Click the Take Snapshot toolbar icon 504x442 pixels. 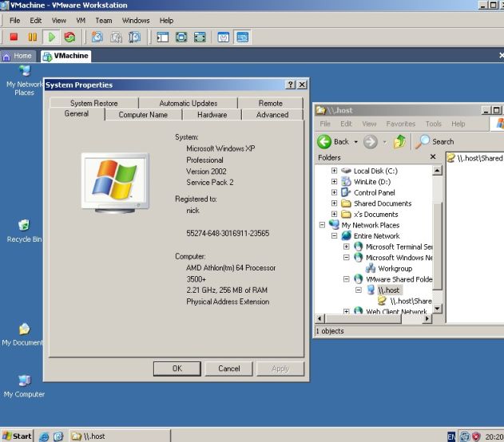97,37
